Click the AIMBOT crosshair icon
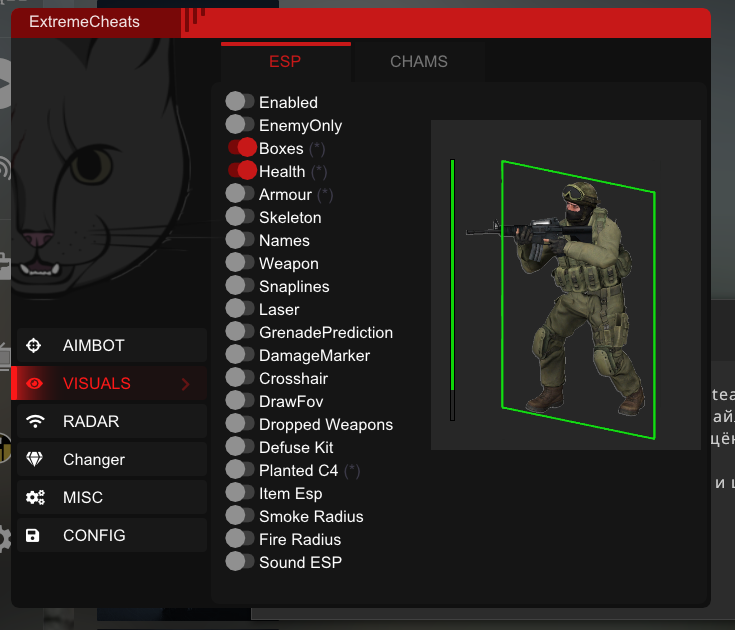 34,345
